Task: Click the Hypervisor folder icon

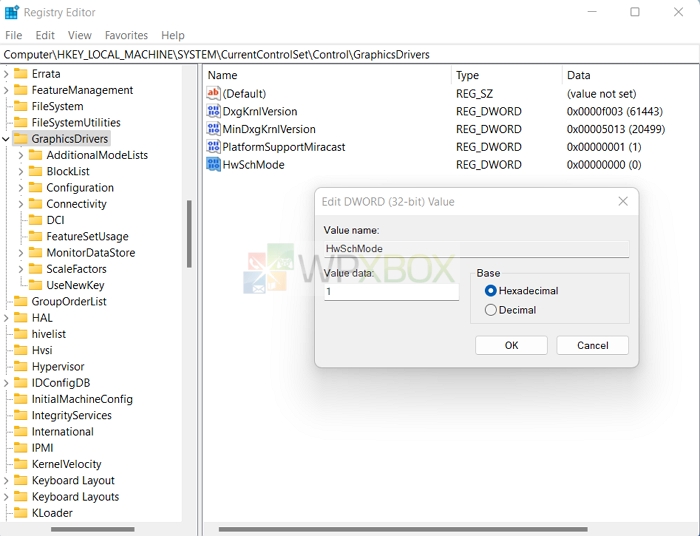Action: pyautogui.click(x=21, y=366)
